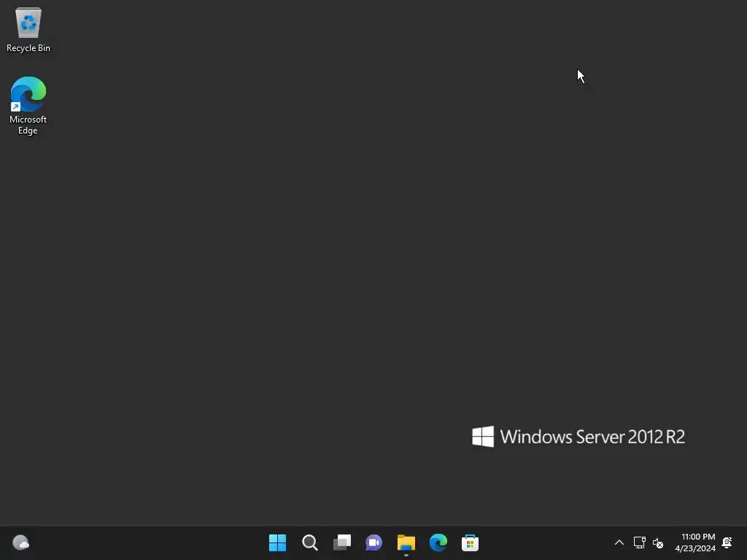Screen dimensions: 747x560
Task: Launch Microsoft Edge from the taskbar
Action: (438, 542)
